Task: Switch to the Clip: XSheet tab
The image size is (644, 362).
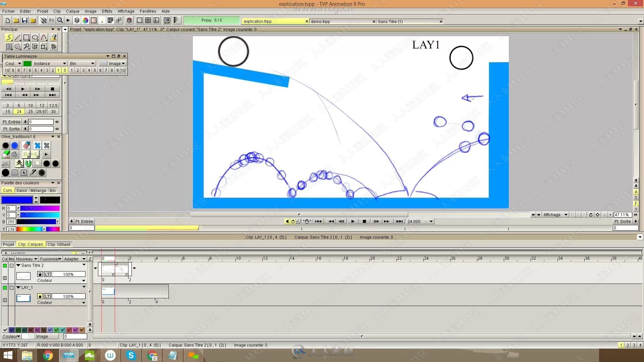Action: (59, 244)
